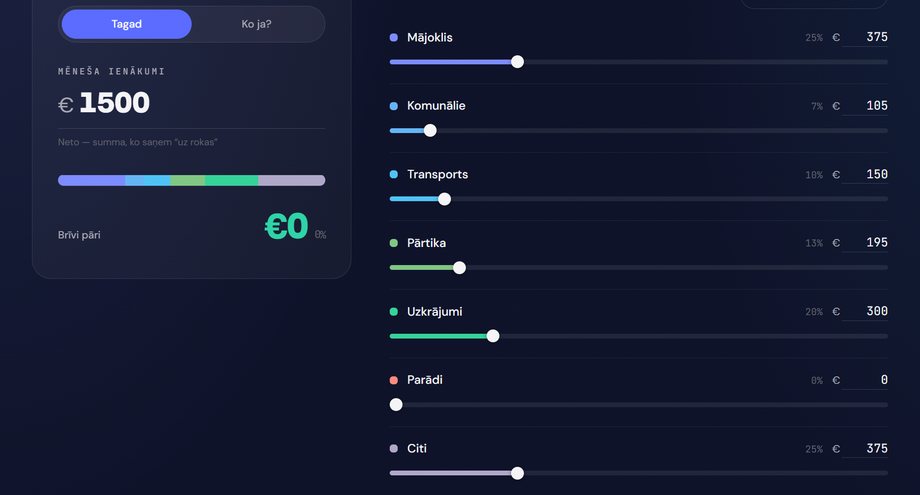Click the Komunālie slider handle
Image resolution: width=920 pixels, height=495 pixels.
(430, 131)
